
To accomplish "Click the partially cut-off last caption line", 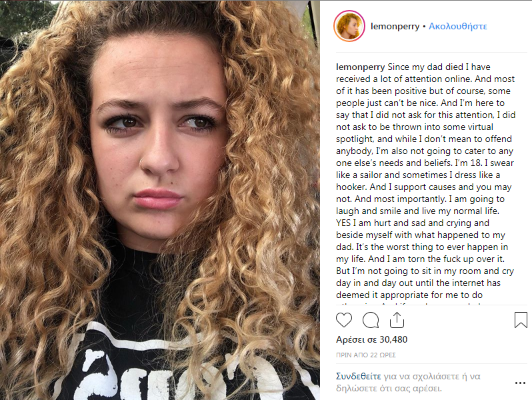I will [x=409, y=303].
